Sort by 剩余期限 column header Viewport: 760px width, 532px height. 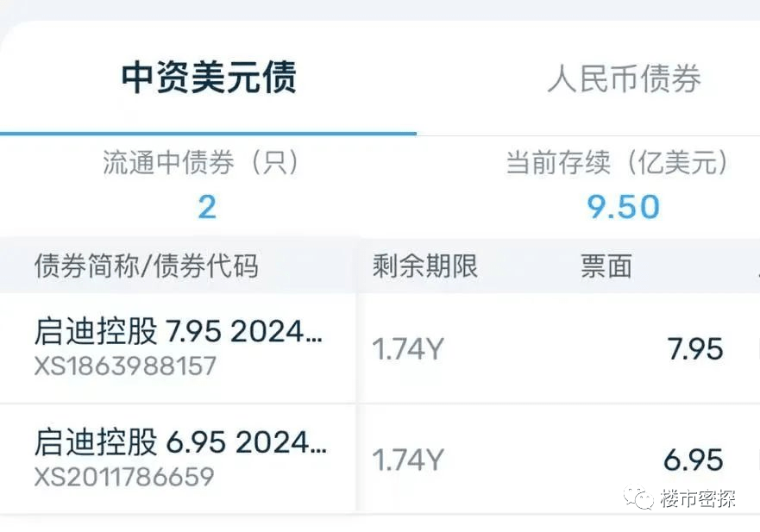tap(424, 266)
